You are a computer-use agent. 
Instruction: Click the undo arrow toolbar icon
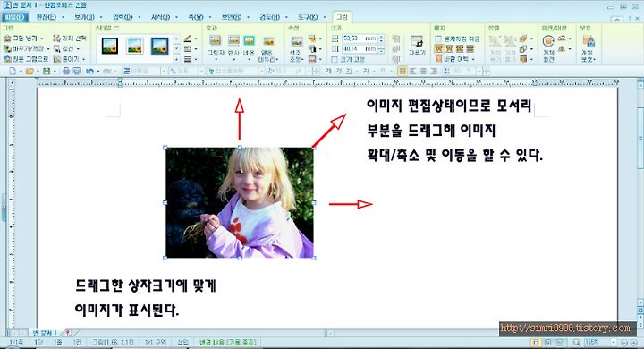click(x=89, y=71)
